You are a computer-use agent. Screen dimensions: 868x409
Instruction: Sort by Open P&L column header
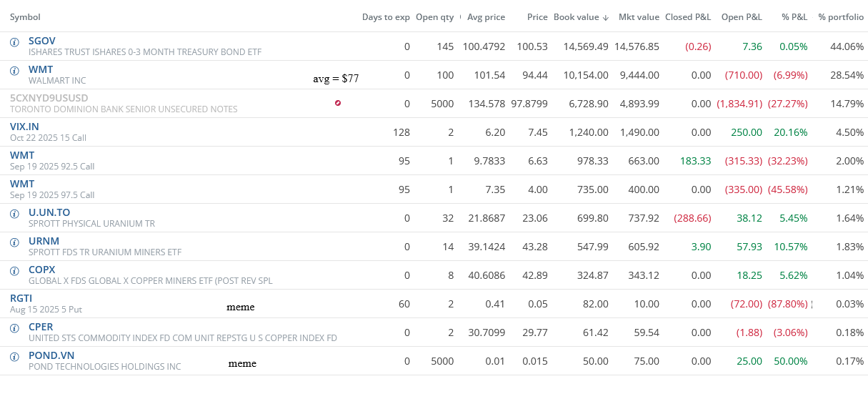pyautogui.click(x=742, y=17)
